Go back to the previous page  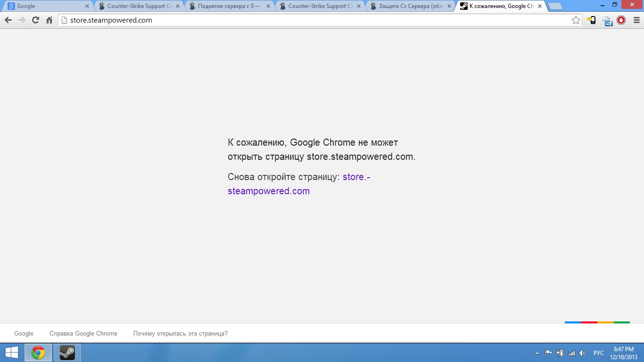(8, 20)
